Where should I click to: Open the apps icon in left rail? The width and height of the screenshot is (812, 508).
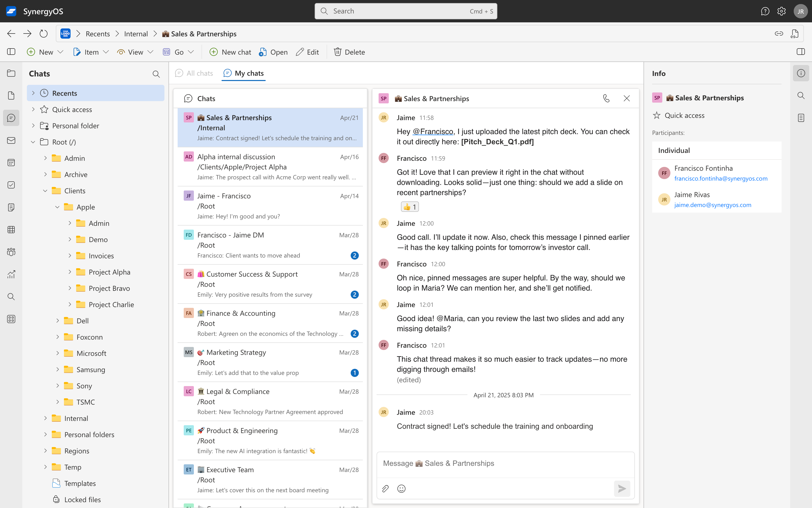11,319
